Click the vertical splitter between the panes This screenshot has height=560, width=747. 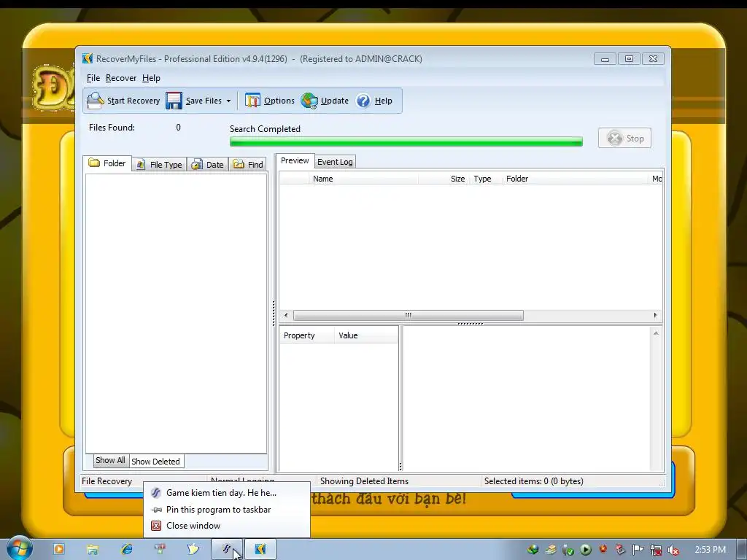click(x=273, y=313)
